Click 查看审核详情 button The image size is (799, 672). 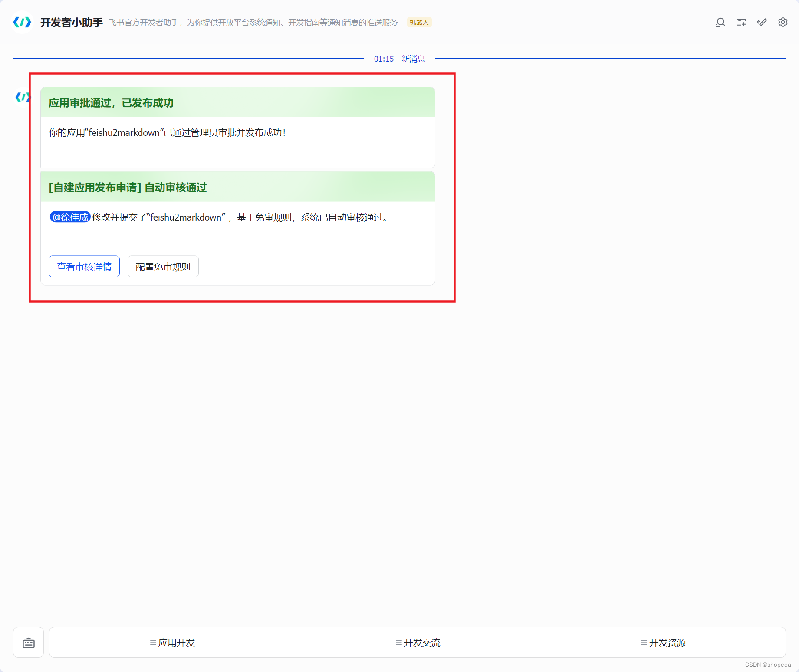(x=84, y=267)
